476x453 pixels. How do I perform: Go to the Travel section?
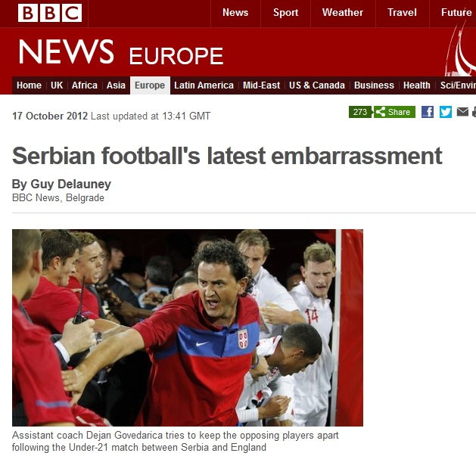click(x=402, y=12)
